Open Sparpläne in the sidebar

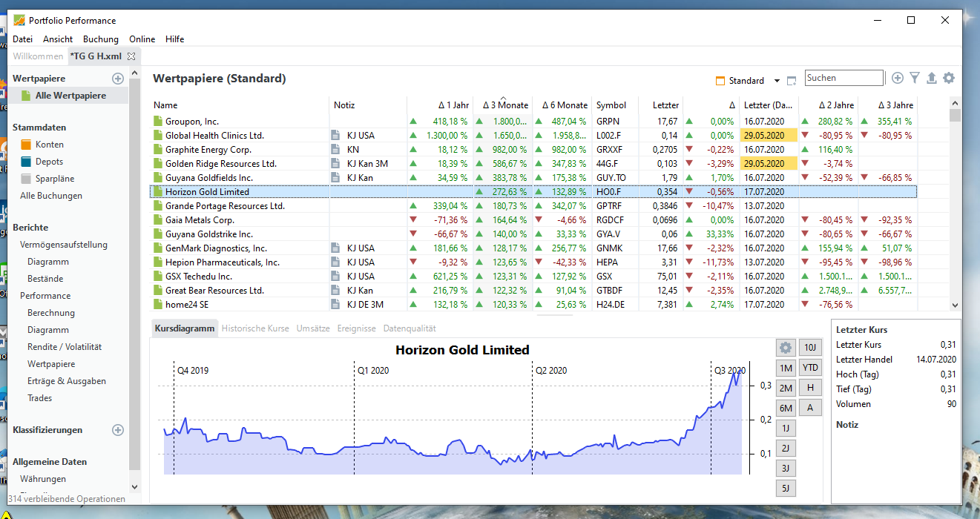coord(55,179)
